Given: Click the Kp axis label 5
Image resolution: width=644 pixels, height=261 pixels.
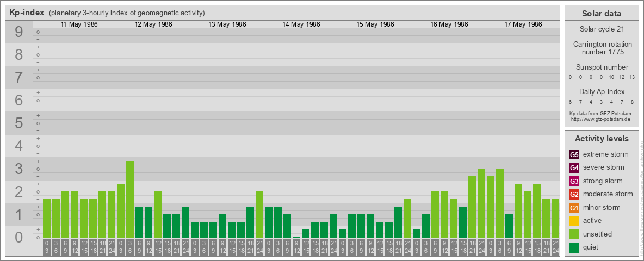Looking at the screenshot, I should coord(18,123).
